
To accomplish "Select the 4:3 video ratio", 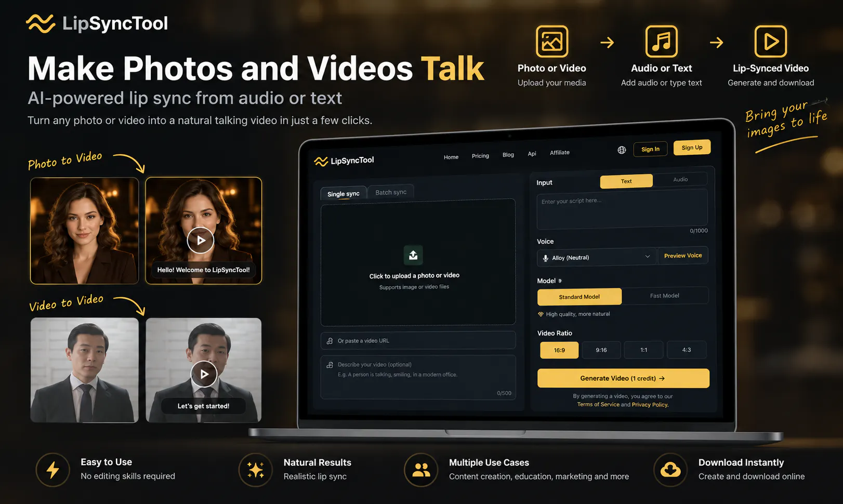I will [x=687, y=350].
